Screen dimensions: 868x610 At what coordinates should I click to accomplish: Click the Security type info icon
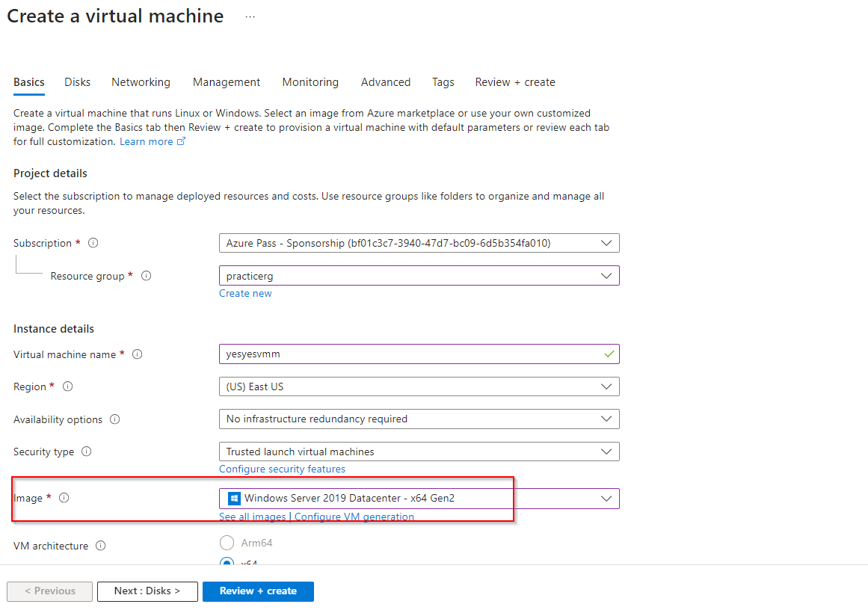click(87, 452)
